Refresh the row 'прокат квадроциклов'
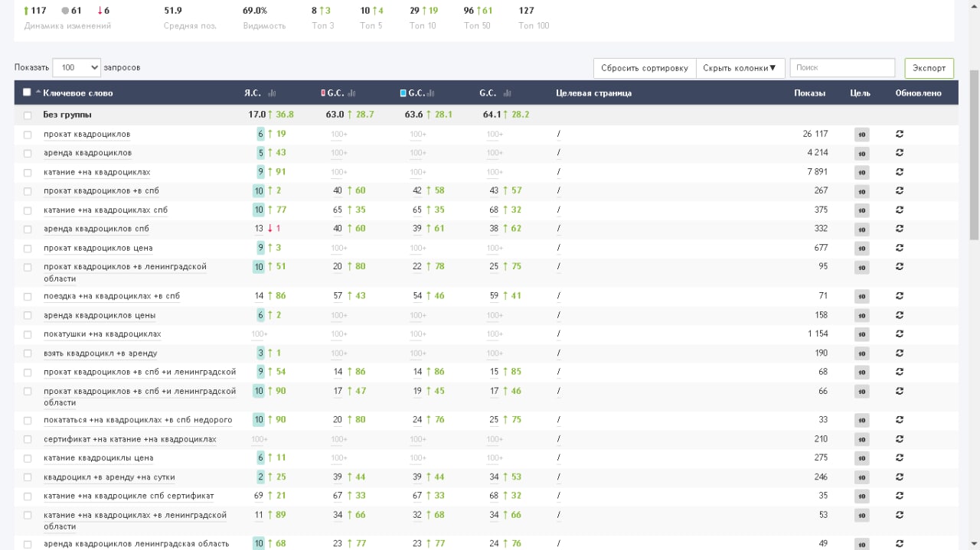Viewport: 980px width, 550px height. point(900,134)
